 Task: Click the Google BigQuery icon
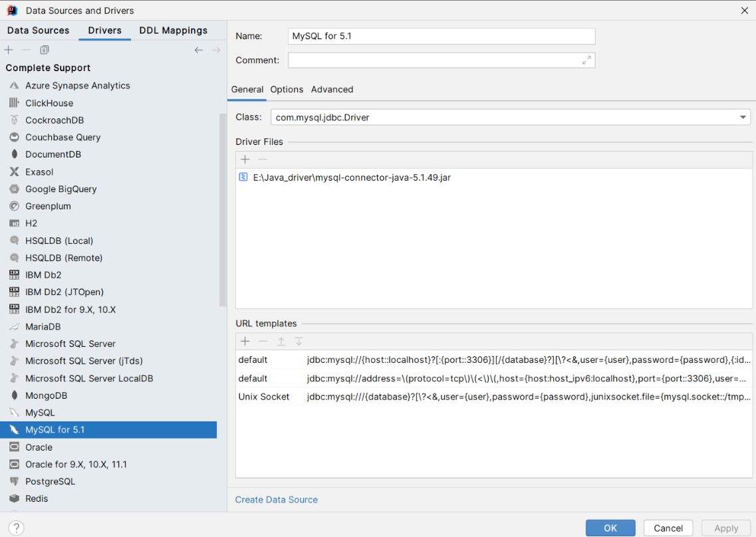tap(15, 189)
